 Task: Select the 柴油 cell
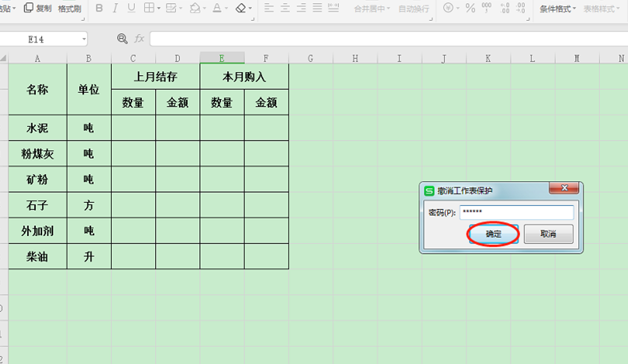pos(38,256)
